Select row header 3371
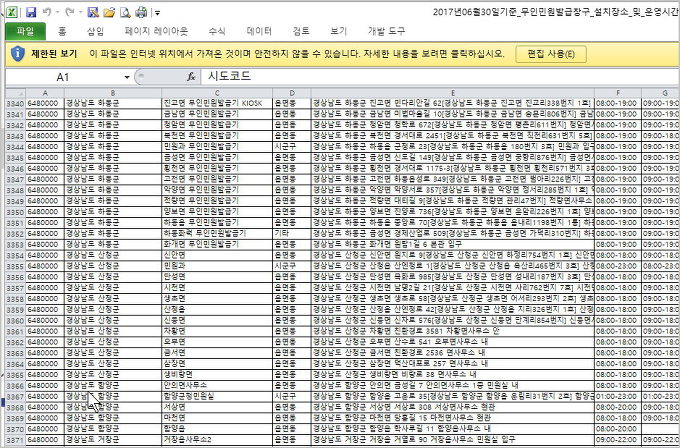The height and width of the screenshot is (448, 680). tap(15, 440)
